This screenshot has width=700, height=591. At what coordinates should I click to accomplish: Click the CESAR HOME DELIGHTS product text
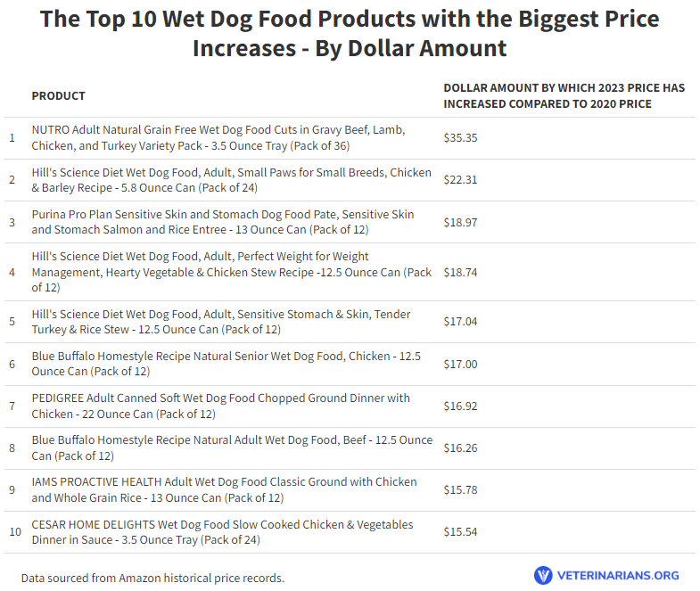coord(222,532)
